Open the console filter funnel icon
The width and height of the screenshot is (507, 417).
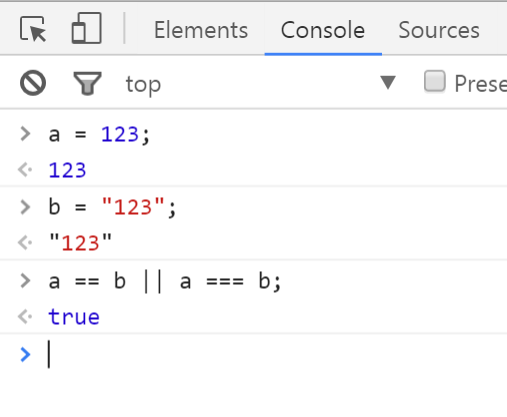click(87, 83)
